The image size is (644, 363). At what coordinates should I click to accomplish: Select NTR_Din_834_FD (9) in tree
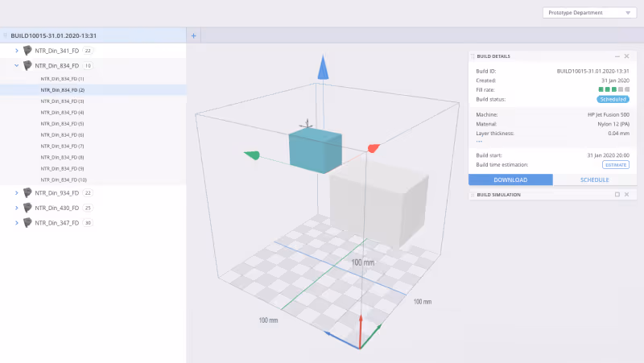[63, 168]
